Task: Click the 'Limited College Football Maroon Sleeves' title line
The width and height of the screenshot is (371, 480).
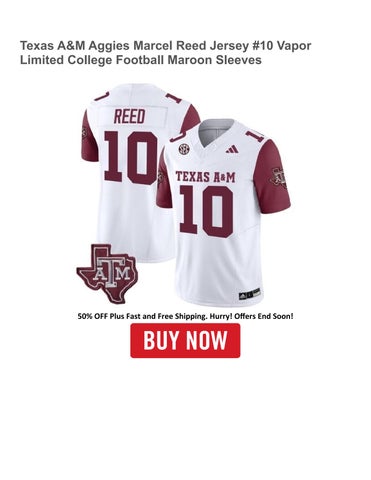Action: click(x=141, y=60)
